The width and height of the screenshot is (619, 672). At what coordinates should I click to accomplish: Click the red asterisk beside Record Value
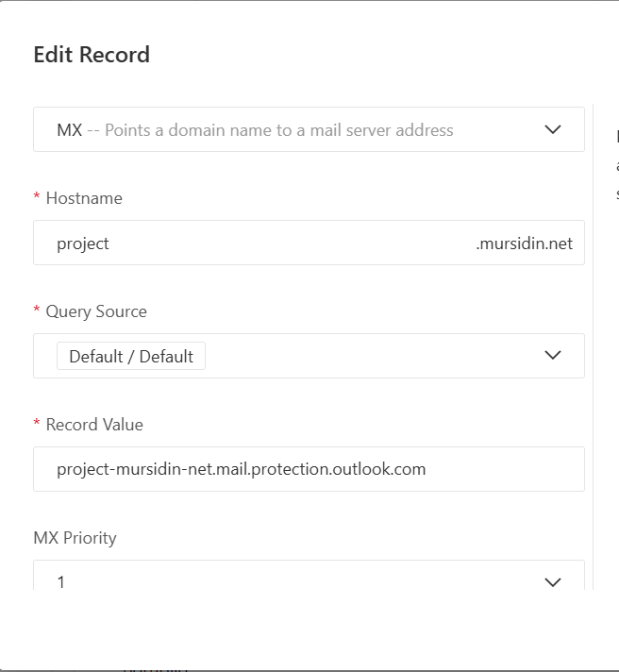37,425
